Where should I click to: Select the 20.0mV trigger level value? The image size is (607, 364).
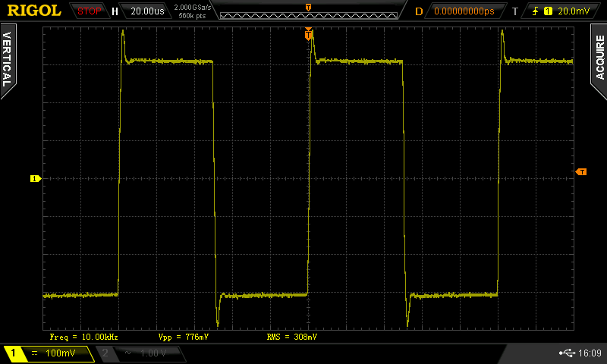coord(574,11)
